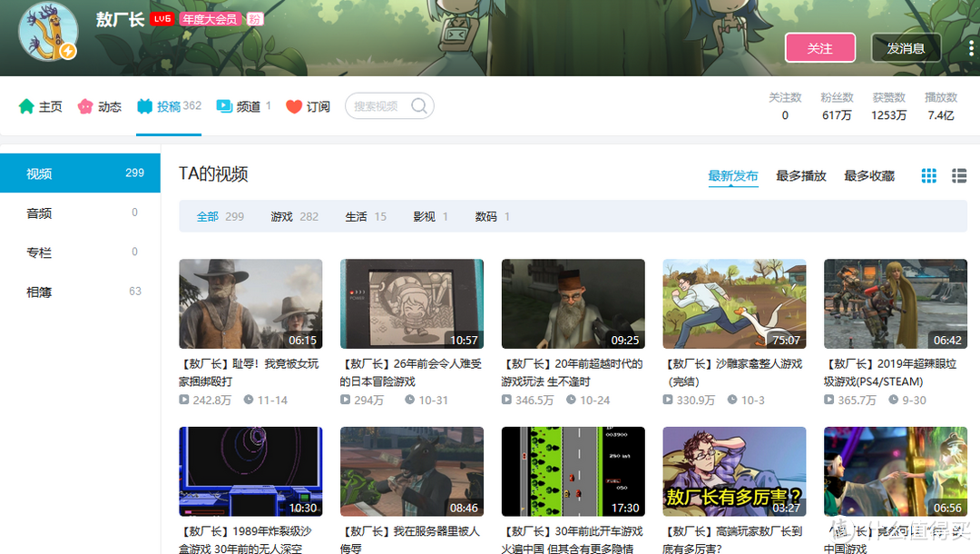Filter by the 全部 299 category
Screen dimensions: 980x554
(220, 216)
